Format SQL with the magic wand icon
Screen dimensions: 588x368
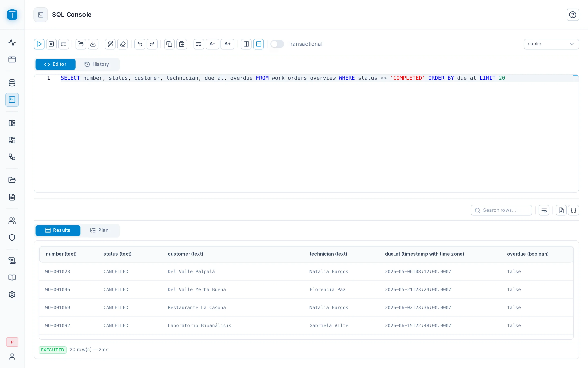(x=110, y=44)
